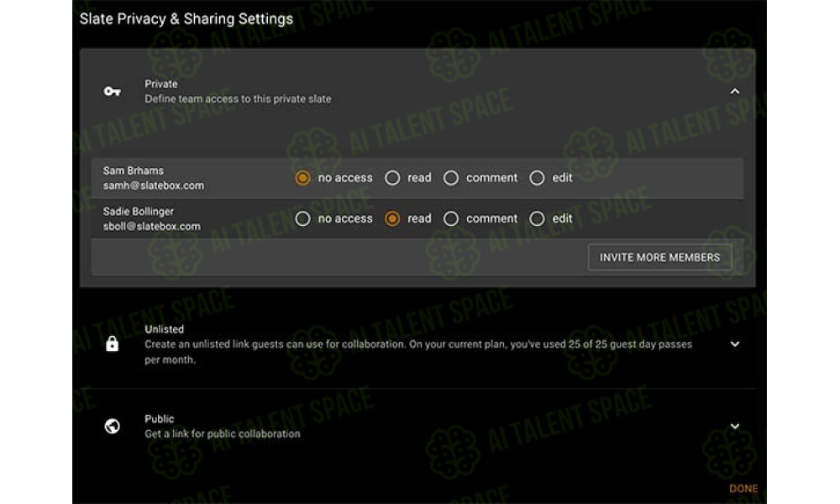Screen dimensions: 840x504
Task: Click the Unlisted section title
Action: coord(164,329)
